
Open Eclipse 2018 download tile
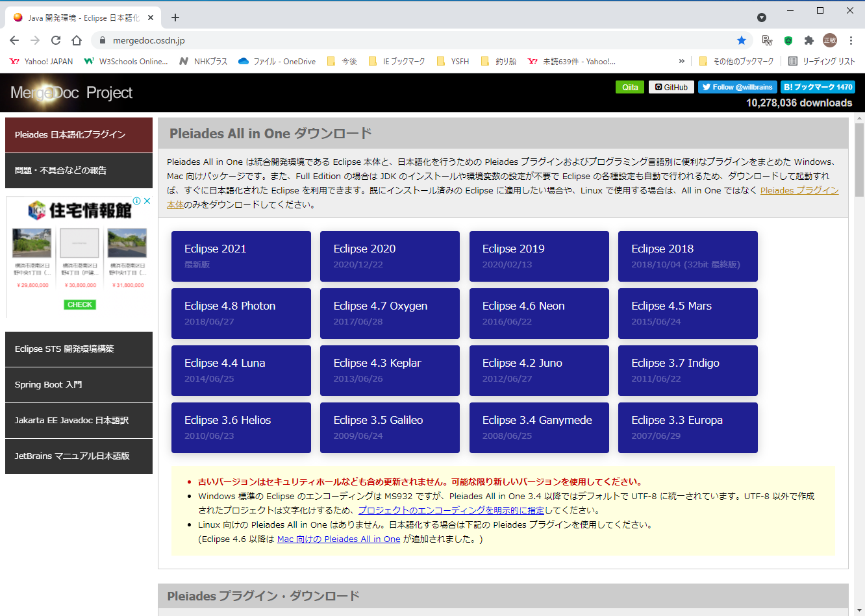(688, 256)
